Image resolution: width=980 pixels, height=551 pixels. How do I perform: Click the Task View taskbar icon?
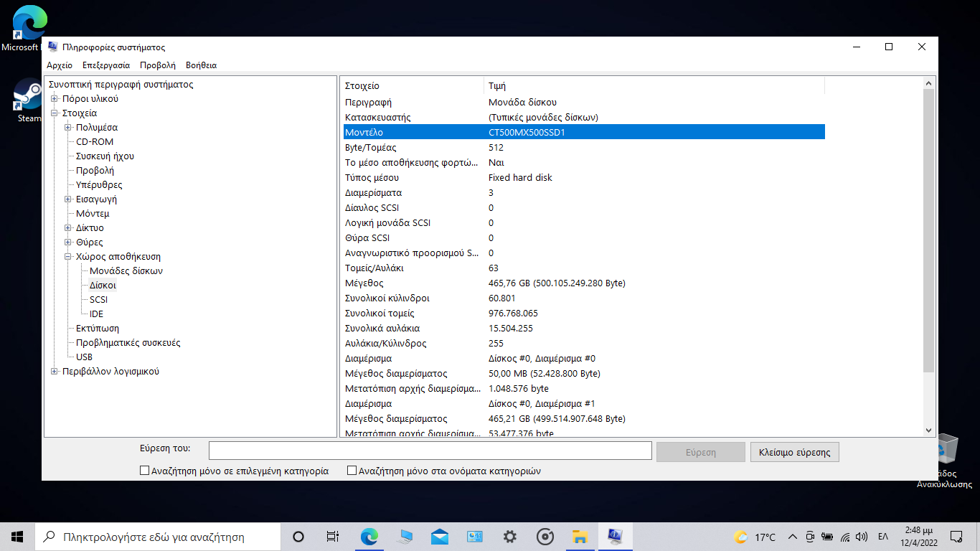pos(333,537)
